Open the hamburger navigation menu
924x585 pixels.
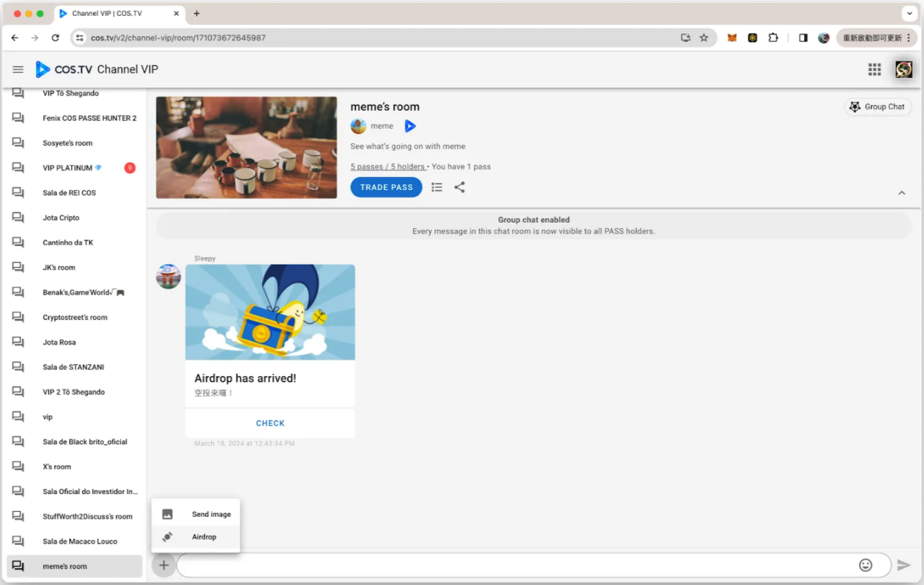click(18, 70)
